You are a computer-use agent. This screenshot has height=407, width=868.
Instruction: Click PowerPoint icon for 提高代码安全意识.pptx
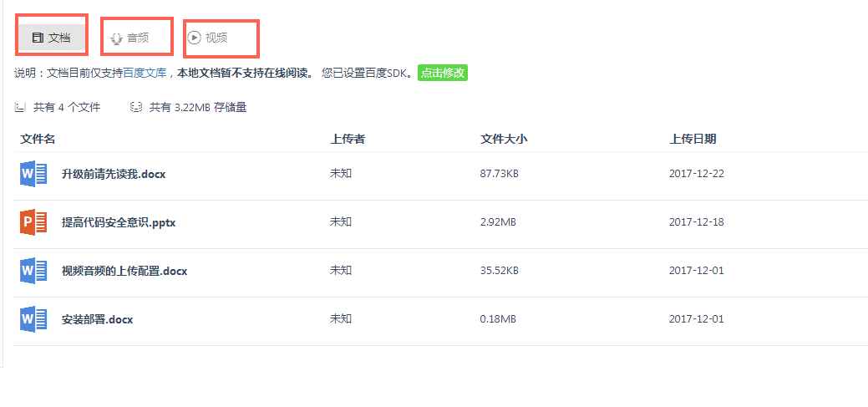pos(33,222)
